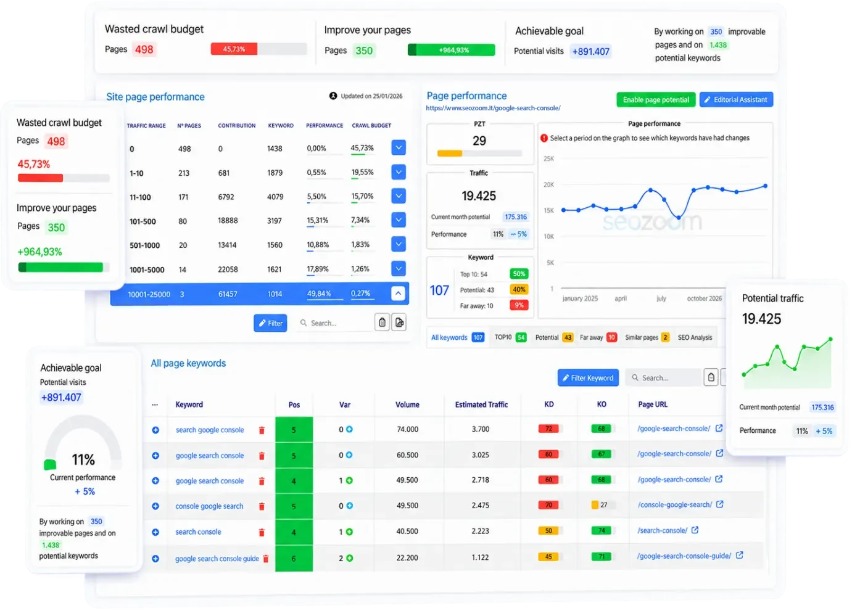
Task: Click the three-dots column header icon
Action: coord(155,405)
